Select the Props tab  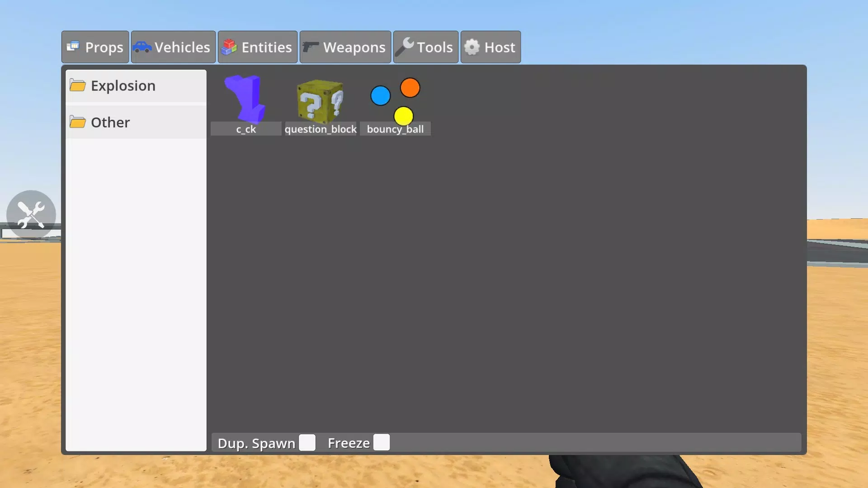[95, 47]
